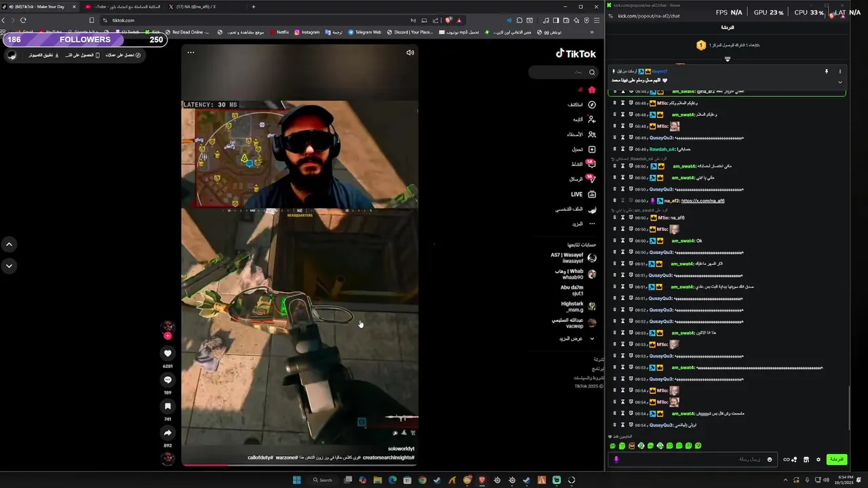Viewport: 868px width, 488px height.
Task: Open the Instagram bookmark
Action: [307, 32]
